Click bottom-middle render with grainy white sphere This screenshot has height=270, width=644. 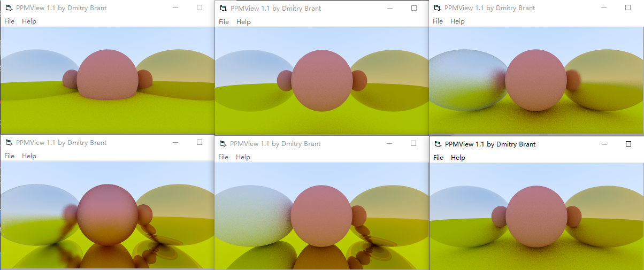pos(321,216)
